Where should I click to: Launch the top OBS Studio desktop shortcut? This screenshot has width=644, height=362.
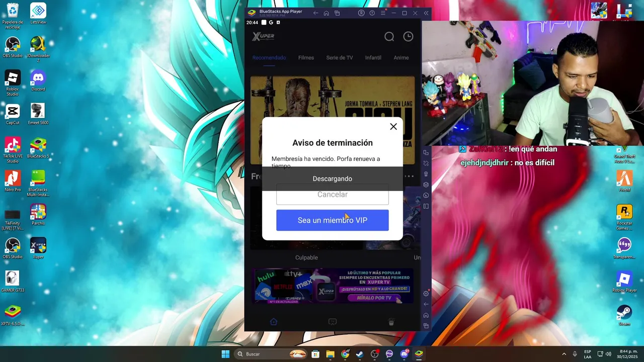click(x=13, y=47)
